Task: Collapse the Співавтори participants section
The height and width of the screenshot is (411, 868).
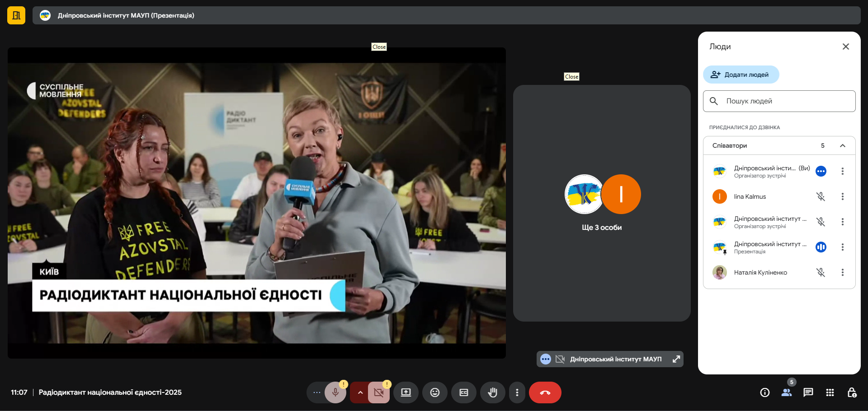Action: point(842,145)
